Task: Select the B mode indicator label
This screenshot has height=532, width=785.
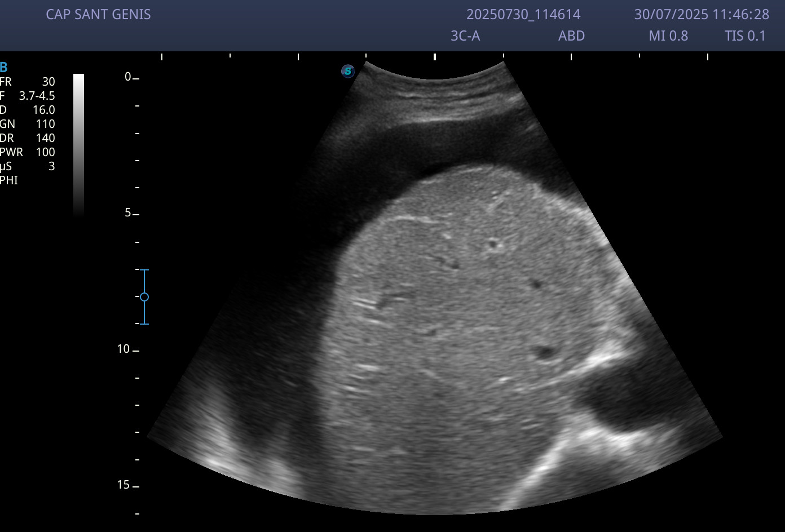Action: coord(4,68)
